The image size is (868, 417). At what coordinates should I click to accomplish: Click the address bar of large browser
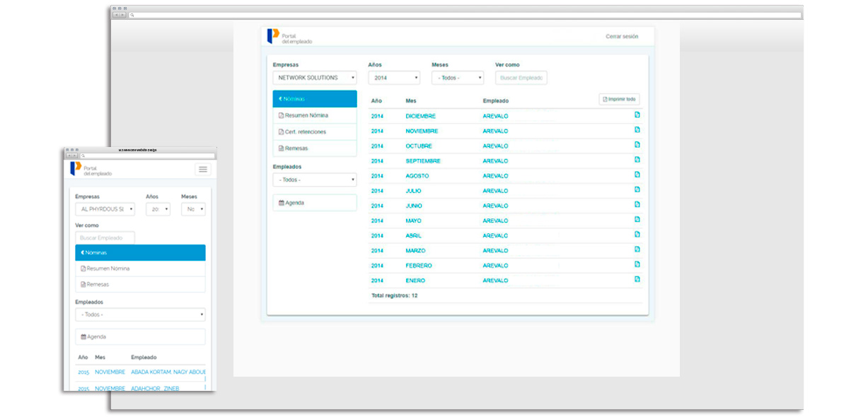(465, 15)
